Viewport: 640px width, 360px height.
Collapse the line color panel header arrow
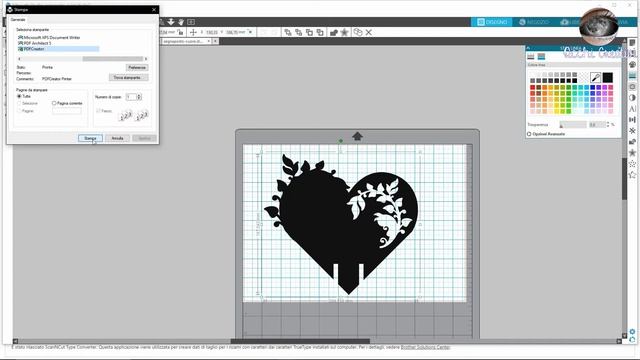tap(528, 48)
